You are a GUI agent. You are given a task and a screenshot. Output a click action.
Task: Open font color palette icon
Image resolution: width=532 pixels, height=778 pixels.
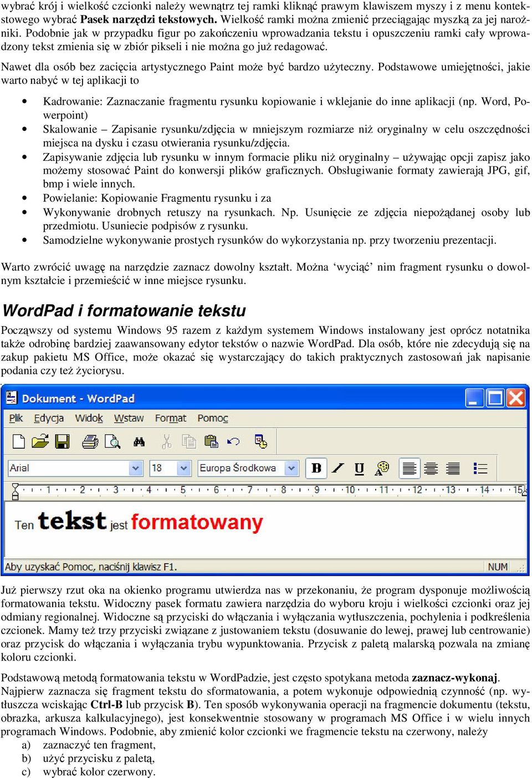click(381, 468)
